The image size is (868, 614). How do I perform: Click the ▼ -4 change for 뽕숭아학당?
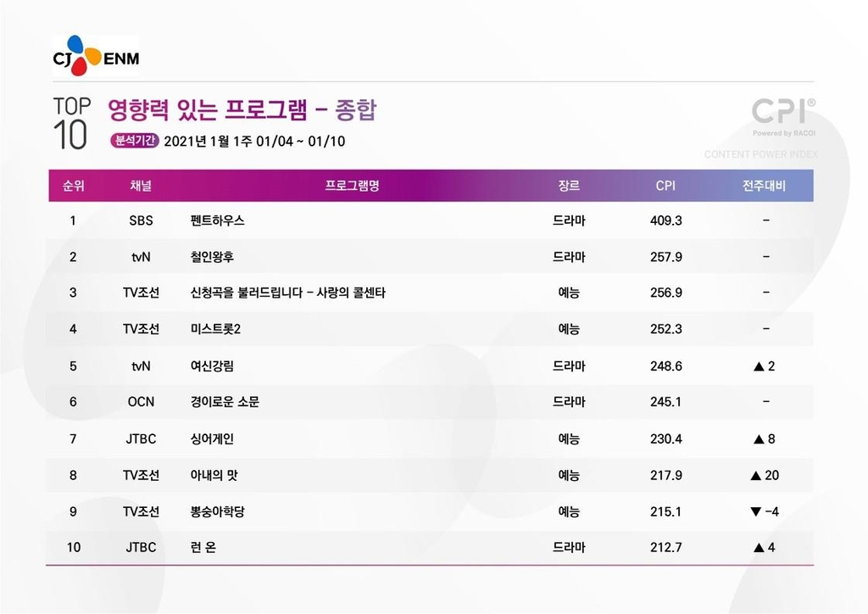765,511
